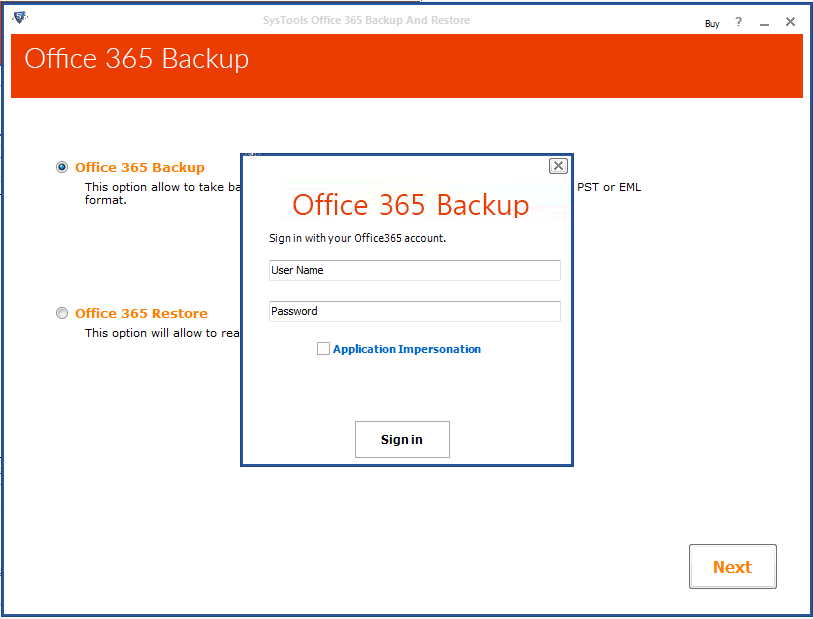Click the Sign in button

point(402,439)
